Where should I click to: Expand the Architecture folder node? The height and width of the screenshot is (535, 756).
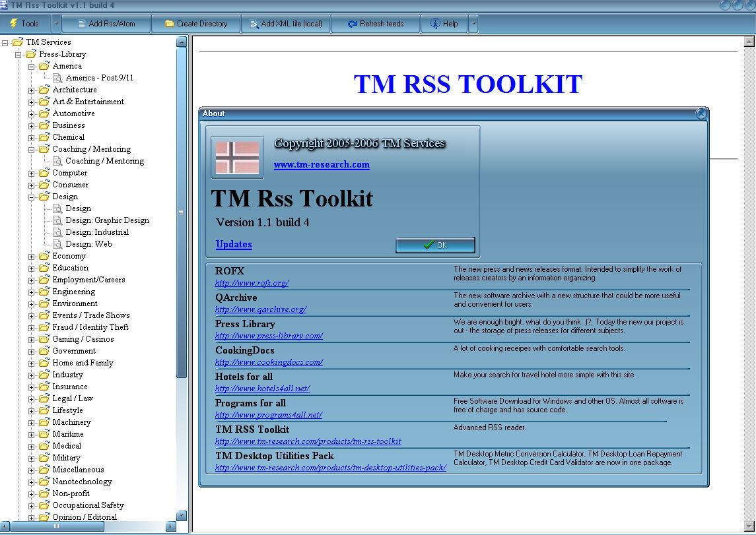(31, 90)
